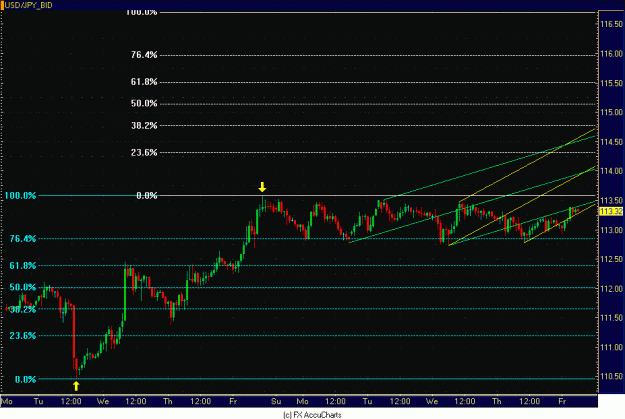Select the cyan 50.0% retracement label

pyautogui.click(x=23, y=287)
